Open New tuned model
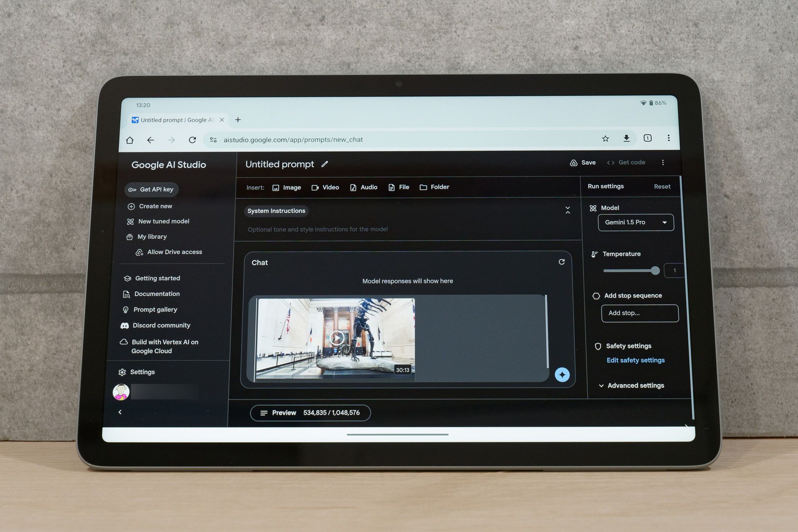798x532 pixels. (158, 222)
